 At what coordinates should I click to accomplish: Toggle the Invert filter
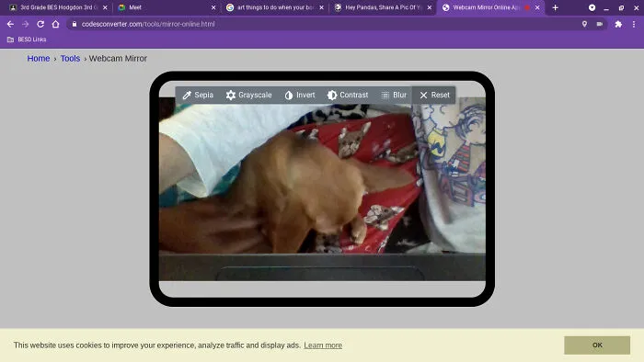300,96
